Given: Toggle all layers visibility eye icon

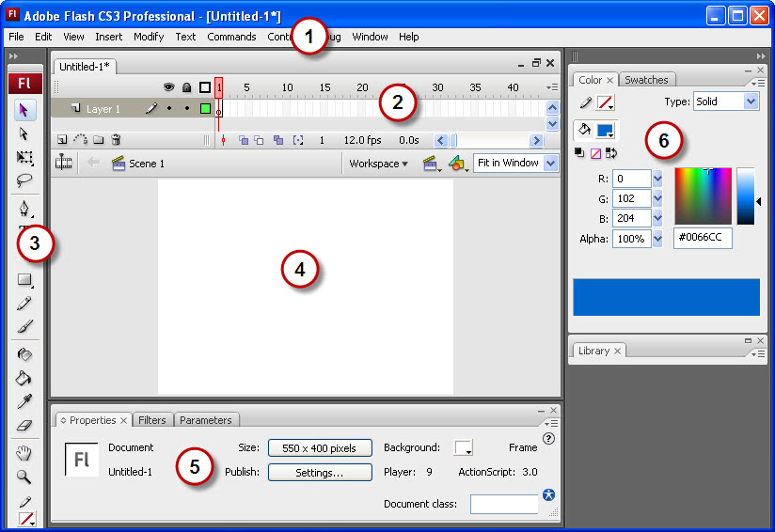Looking at the screenshot, I should 169,87.
